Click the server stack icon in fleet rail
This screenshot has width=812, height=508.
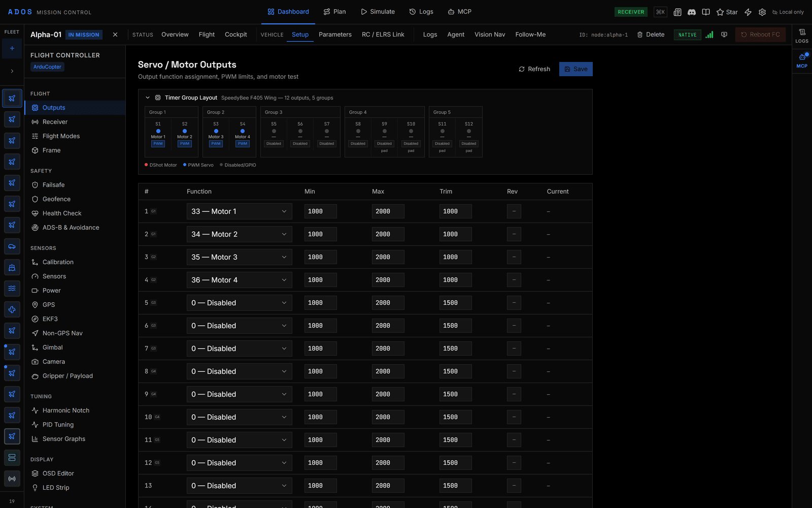click(12, 457)
